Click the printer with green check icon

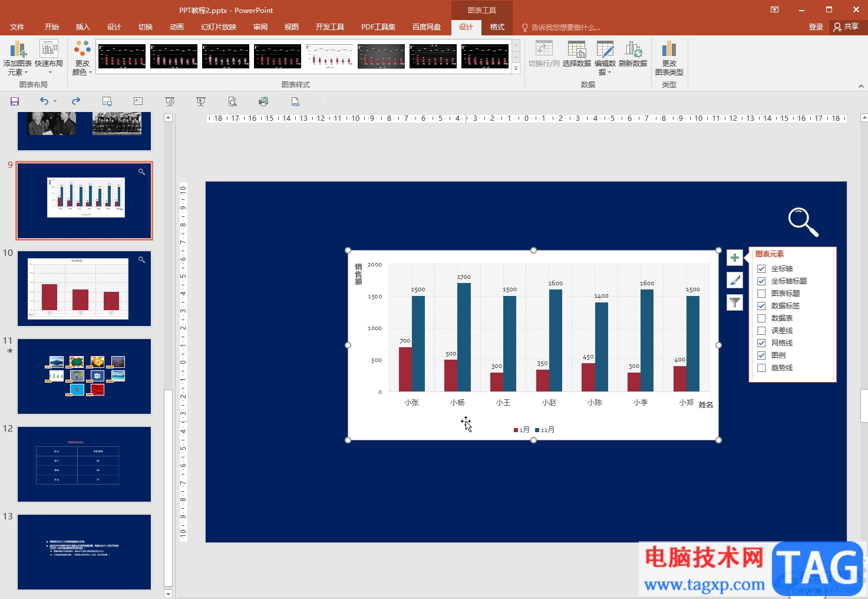[x=263, y=101]
